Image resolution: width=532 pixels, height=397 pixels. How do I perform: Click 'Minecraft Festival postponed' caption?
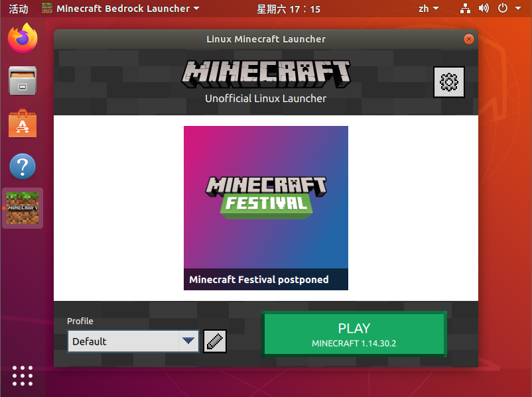click(259, 279)
